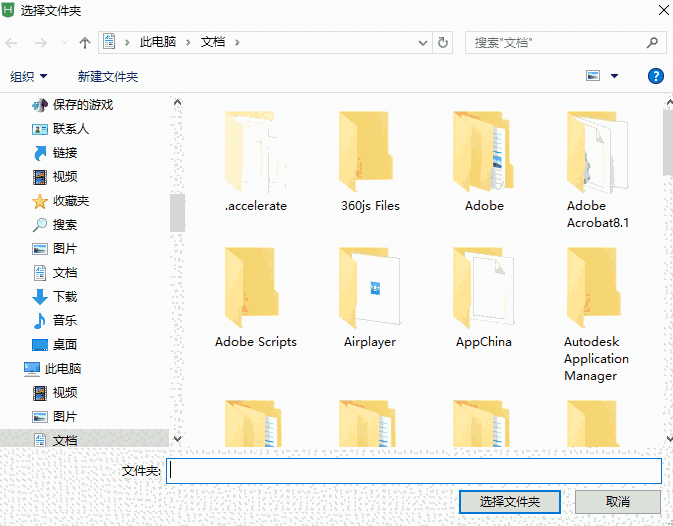673x526 pixels.
Task: Select the Airplayer folder
Action: (370, 297)
